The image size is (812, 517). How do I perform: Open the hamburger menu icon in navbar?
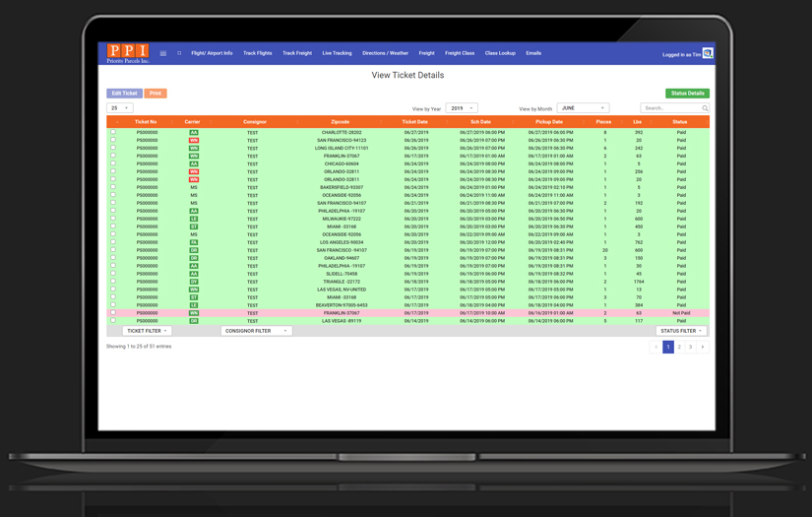tap(163, 53)
